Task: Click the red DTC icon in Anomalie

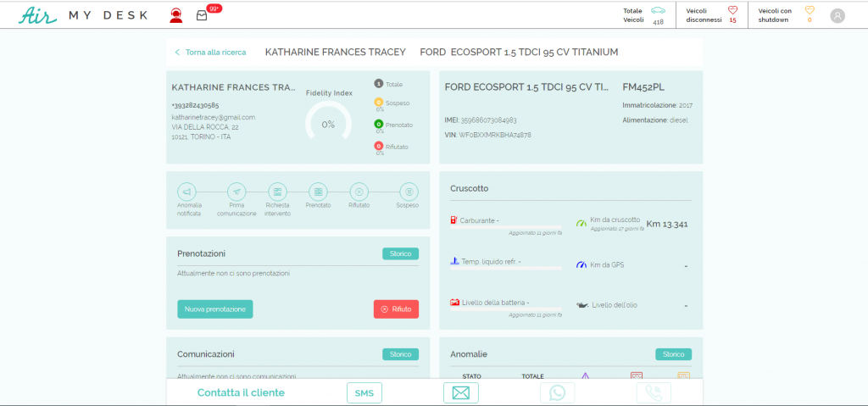Action: point(636,375)
